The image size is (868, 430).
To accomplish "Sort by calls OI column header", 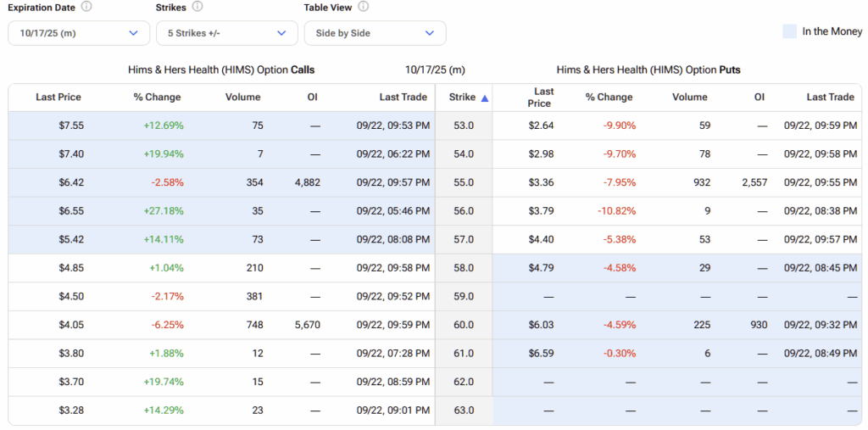I will (312, 98).
